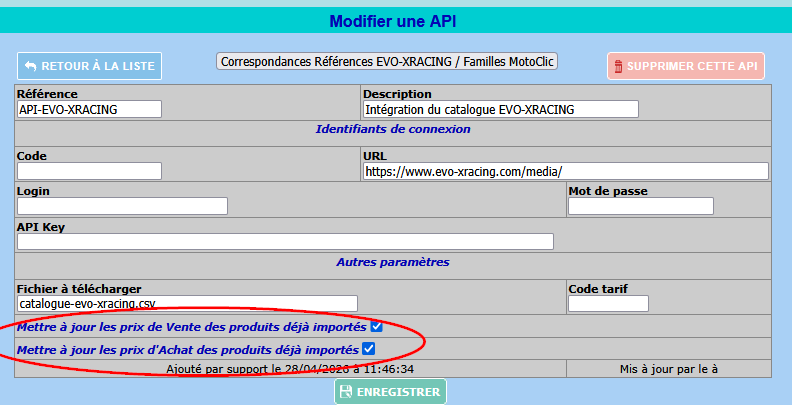Click the floppy disk icon in Enregistrer
This screenshot has width=792, height=405.
pyautogui.click(x=344, y=392)
